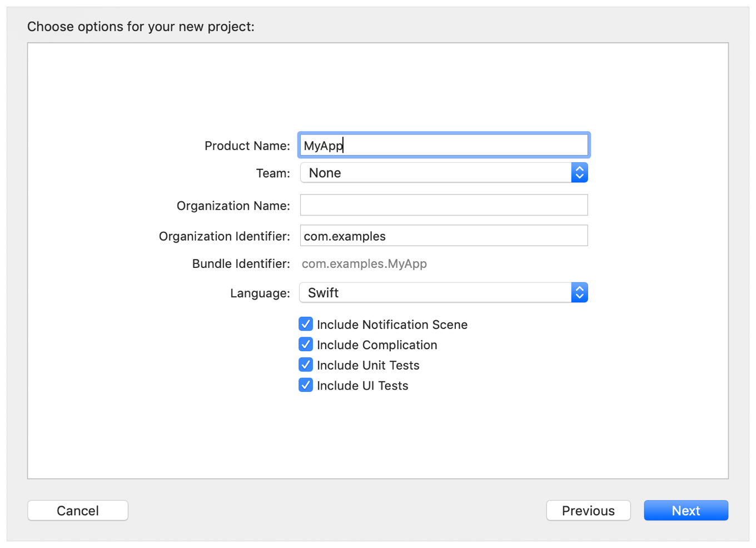Proceed by clicking the Next button
Viewport: 756px width, 548px height.
tap(686, 511)
